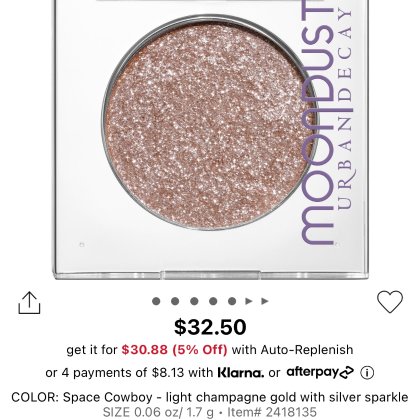Tap the Space Cowboy color description
The height and width of the screenshot is (420, 420).
pyautogui.click(x=210, y=397)
